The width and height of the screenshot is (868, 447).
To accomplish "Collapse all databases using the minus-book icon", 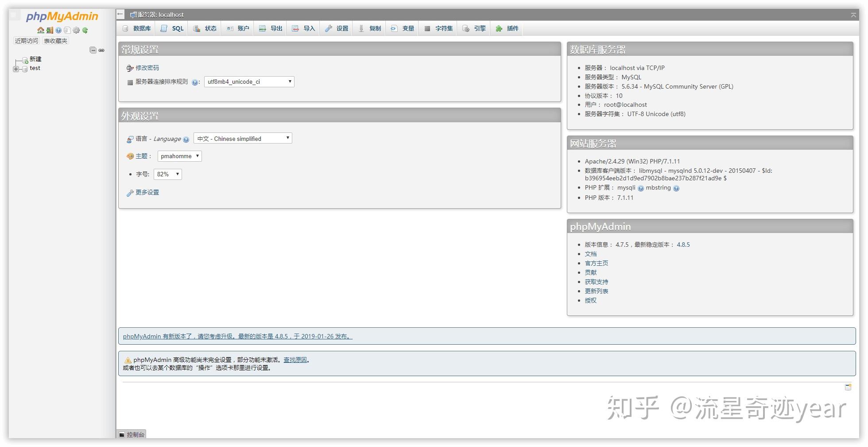I will 93,50.
